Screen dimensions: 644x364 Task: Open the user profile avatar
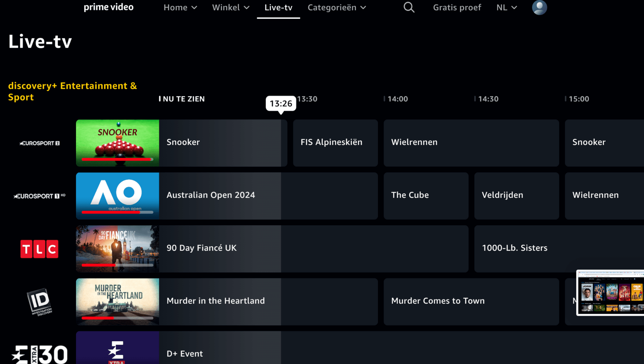[x=539, y=7]
